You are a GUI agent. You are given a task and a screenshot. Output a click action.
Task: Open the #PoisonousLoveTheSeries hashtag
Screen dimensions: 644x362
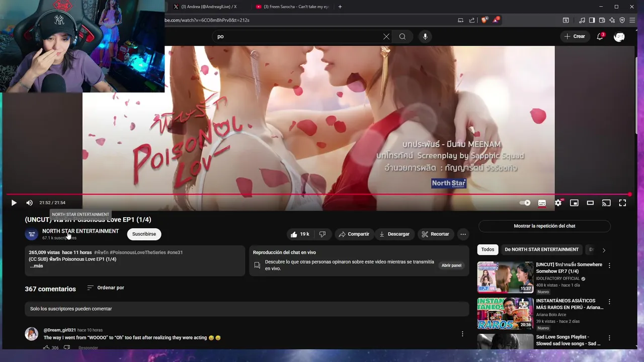pyautogui.click(x=137, y=252)
